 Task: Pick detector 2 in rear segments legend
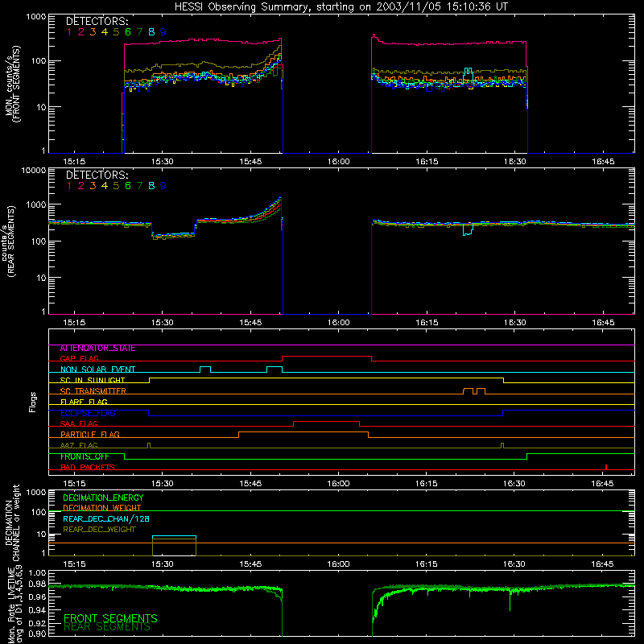[x=81, y=186]
